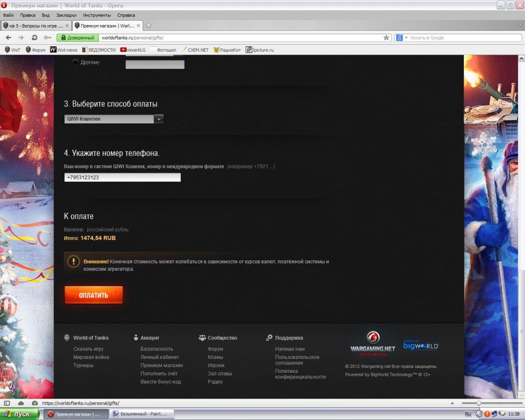Open the Вид menu

coord(45,15)
